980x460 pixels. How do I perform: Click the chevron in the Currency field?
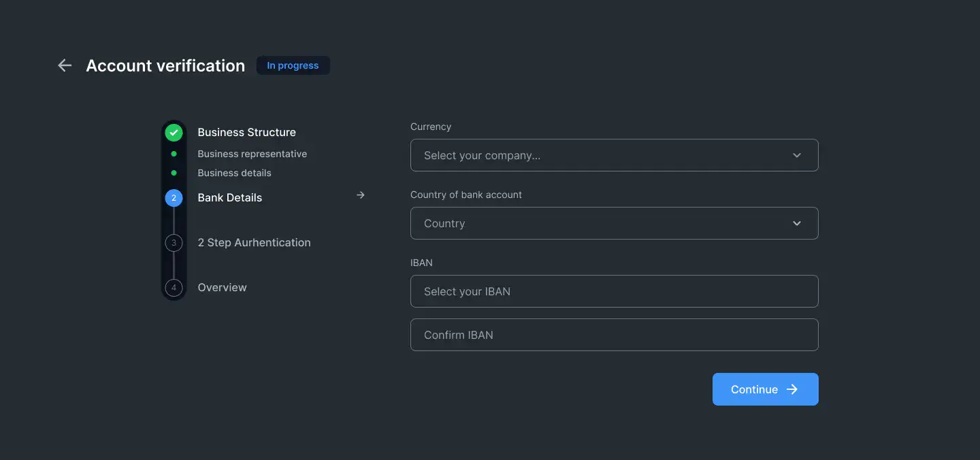tap(797, 155)
